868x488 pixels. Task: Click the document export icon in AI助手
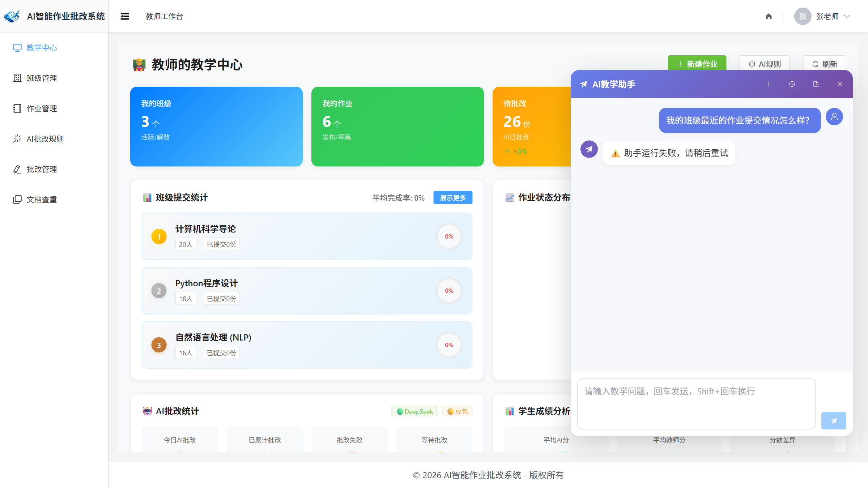(x=816, y=84)
